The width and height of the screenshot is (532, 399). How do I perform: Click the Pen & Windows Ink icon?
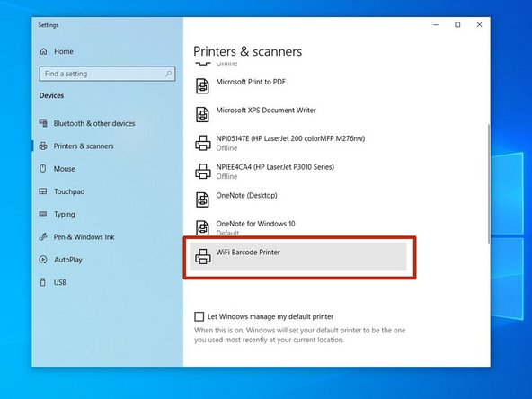pyautogui.click(x=43, y=237)
